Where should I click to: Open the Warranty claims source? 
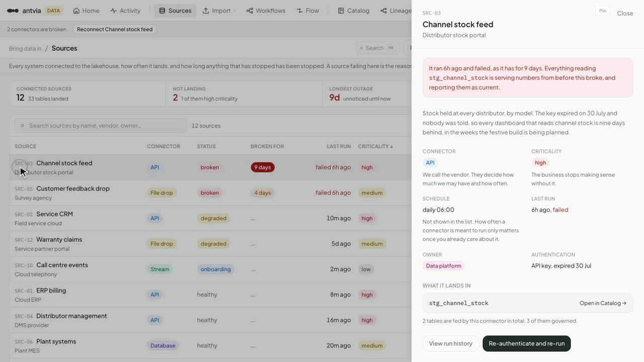click(x=210, y=244)
